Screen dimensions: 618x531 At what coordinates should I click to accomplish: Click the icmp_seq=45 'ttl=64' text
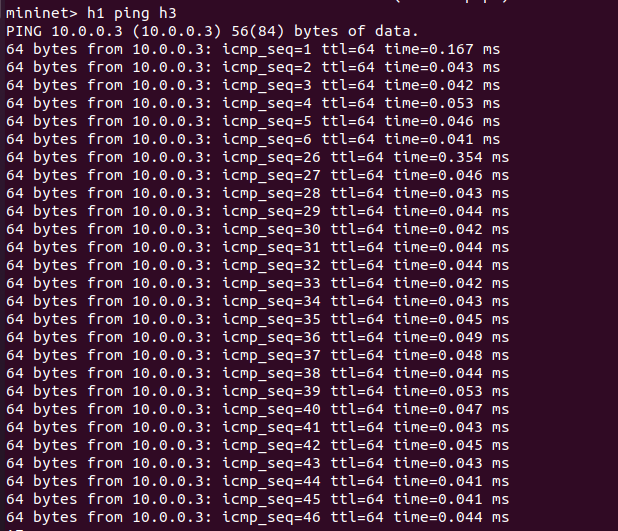pos(357,498)
